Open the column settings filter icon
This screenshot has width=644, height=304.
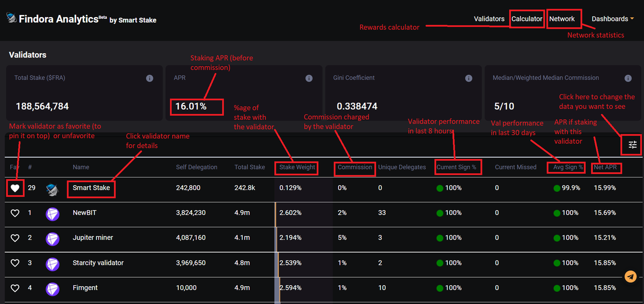(633, 144)
